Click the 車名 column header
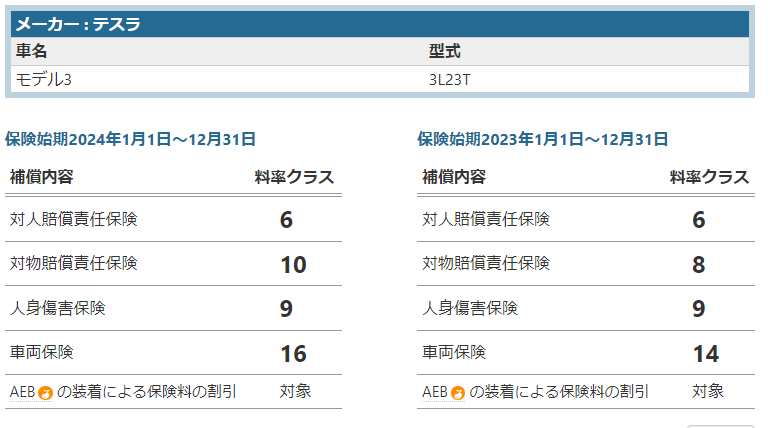This screenshot has width=770, height=428. click(x=31, y=51)
